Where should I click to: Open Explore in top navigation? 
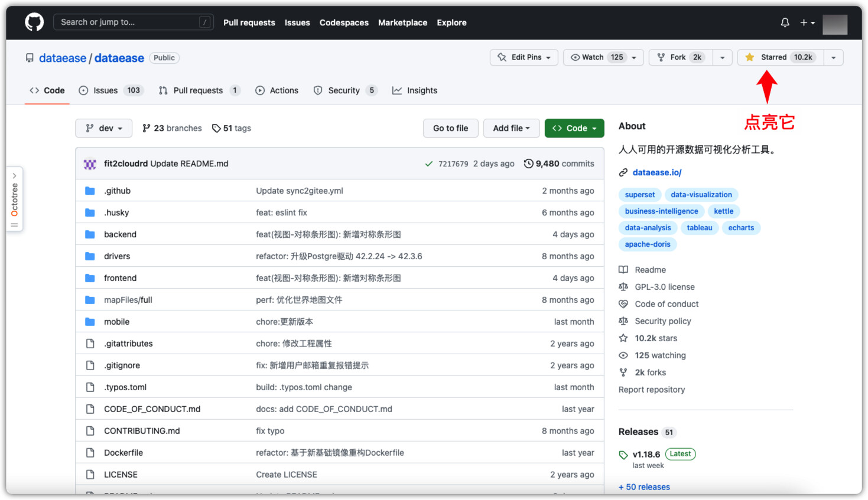451,22
